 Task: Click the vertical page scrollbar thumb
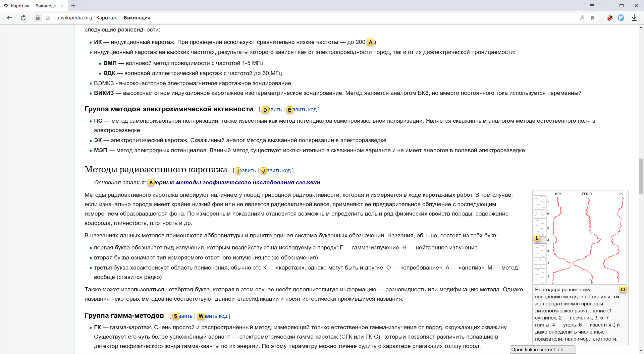641,176
